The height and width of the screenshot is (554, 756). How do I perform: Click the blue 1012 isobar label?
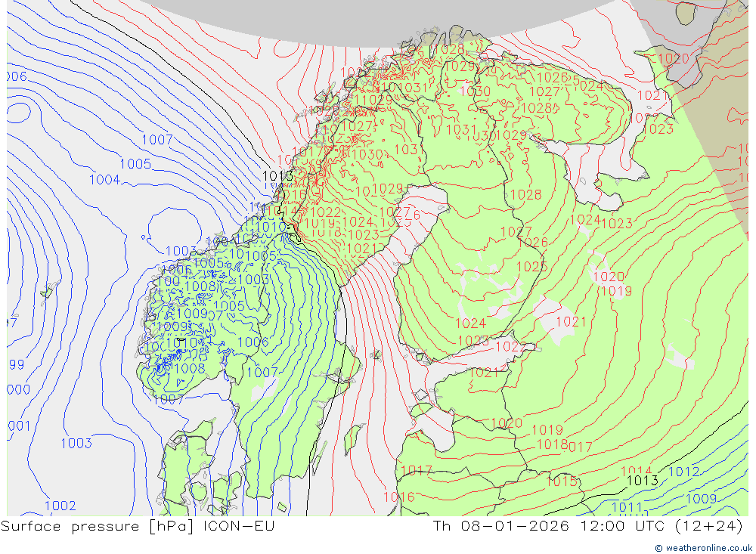[683, 472]
